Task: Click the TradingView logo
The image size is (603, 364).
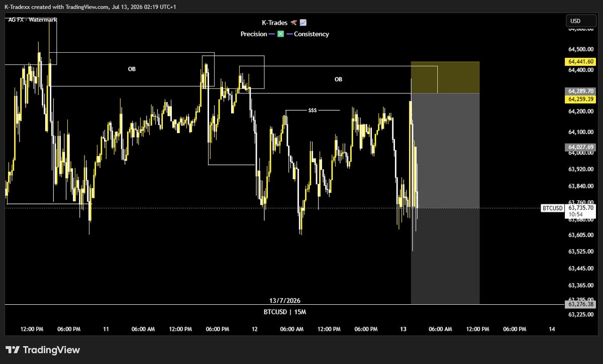Action: pos(43,350)
